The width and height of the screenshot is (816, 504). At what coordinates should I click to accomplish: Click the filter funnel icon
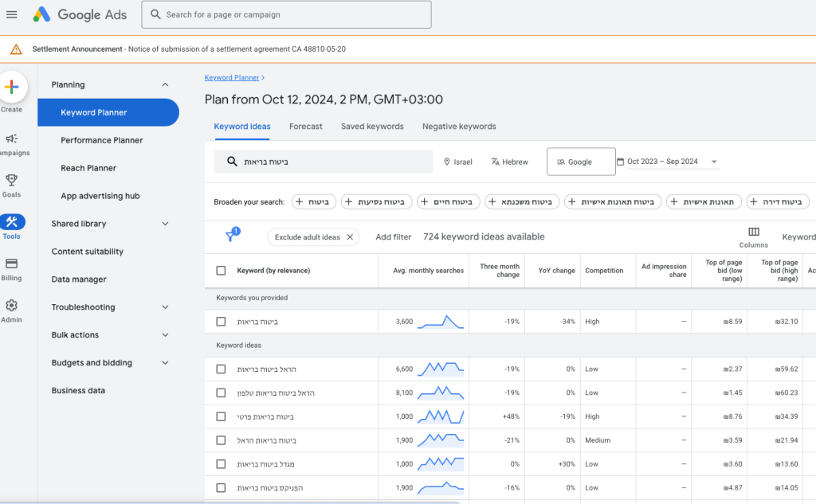coord(230,236)
